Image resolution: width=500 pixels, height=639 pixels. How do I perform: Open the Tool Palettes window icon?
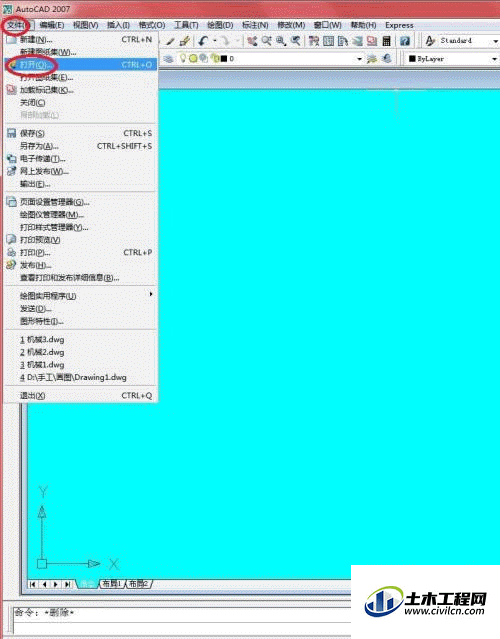click(343, 41)
